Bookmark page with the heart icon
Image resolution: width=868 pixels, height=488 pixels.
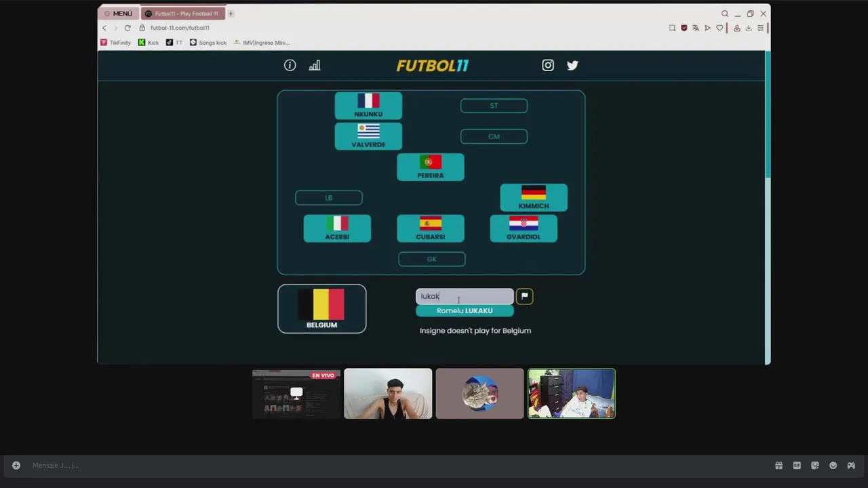point(719,28)
